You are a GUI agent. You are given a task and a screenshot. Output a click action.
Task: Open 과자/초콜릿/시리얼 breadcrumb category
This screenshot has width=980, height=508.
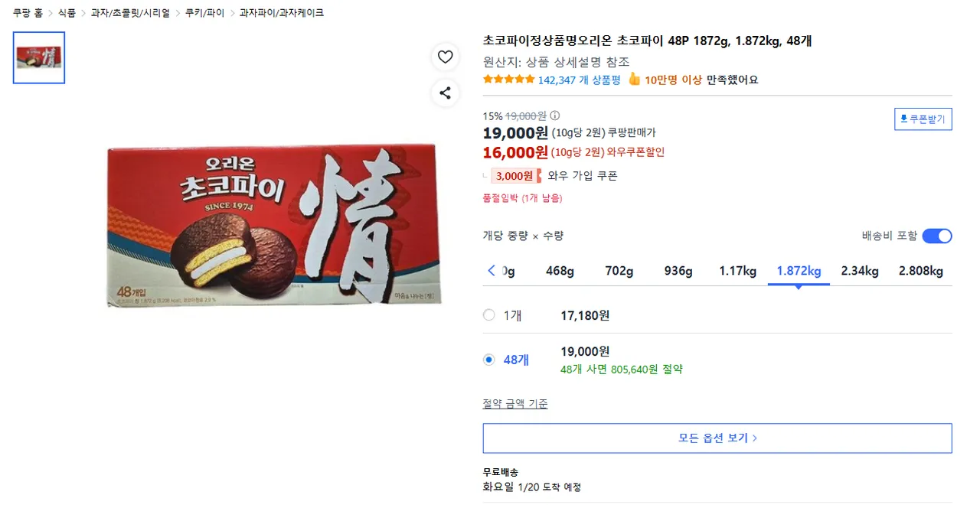(x=130, y=13)
